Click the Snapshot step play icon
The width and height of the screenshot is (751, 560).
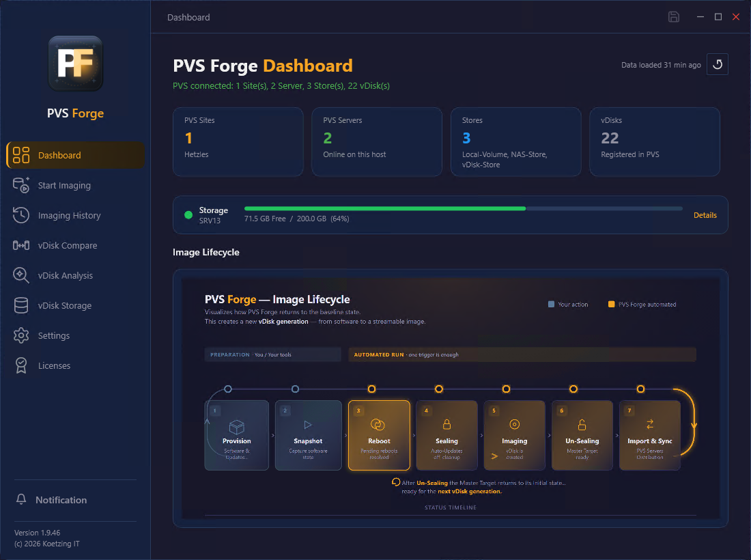(308, 425)
